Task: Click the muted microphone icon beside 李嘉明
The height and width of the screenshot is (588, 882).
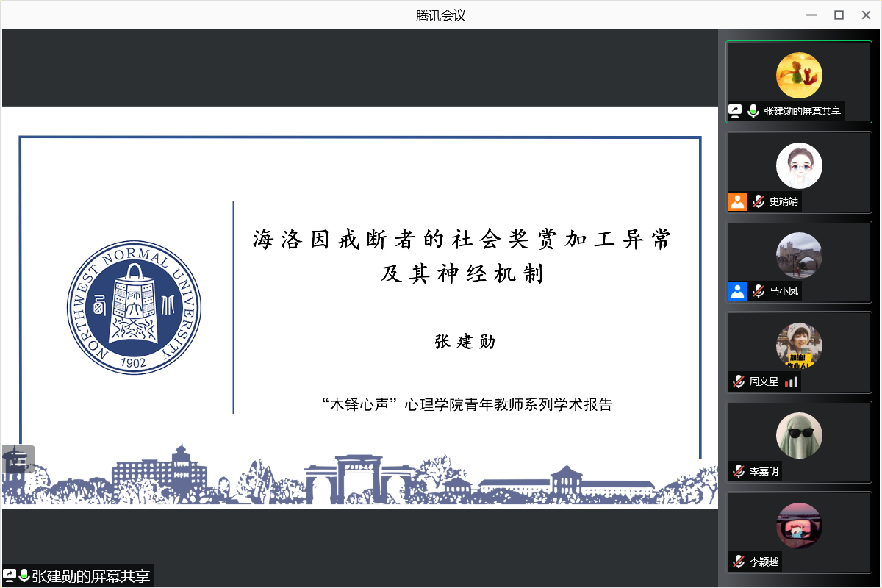Action: click(x=738, y=472)
